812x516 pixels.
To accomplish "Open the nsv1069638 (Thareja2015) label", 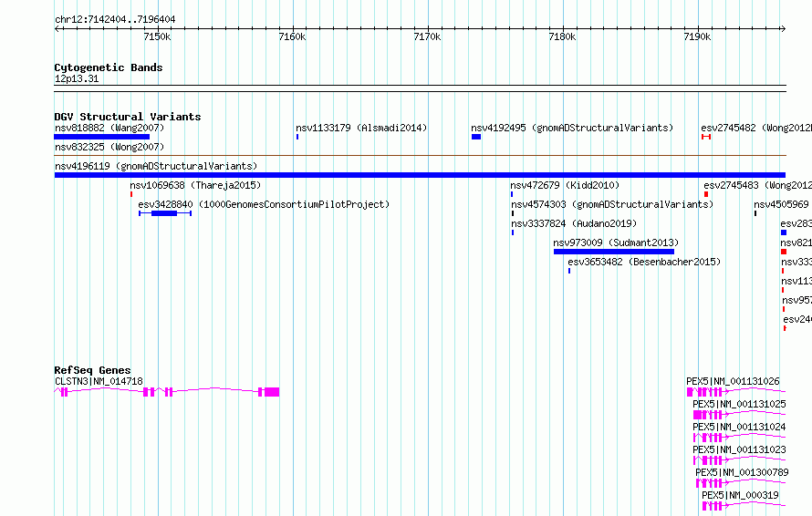I will tap(195, 185).
